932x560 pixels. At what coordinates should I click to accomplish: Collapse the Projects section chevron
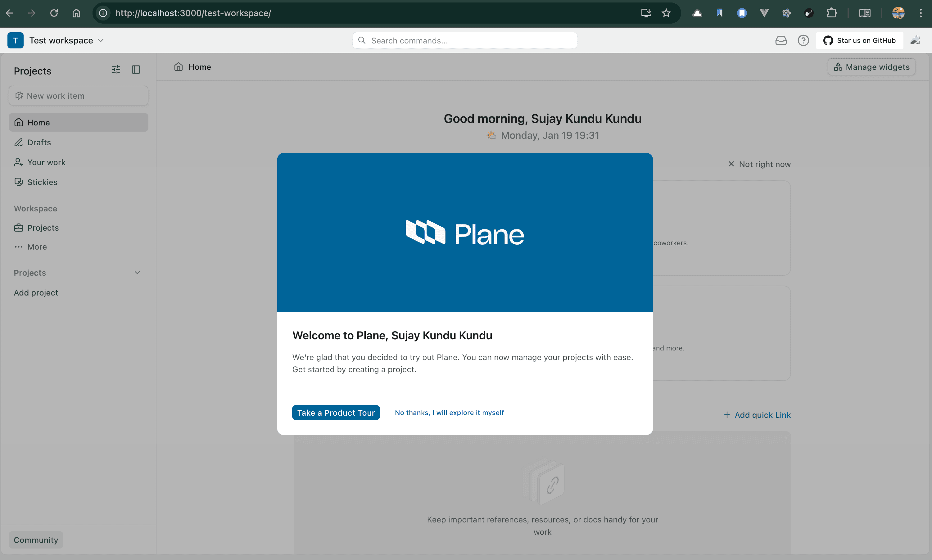pos(137,273)
